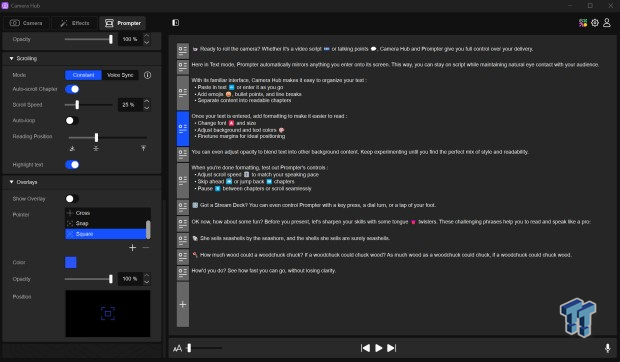Select Constant scrolling mode
This screenshot has height=362, width=620.
pos(83,75)
